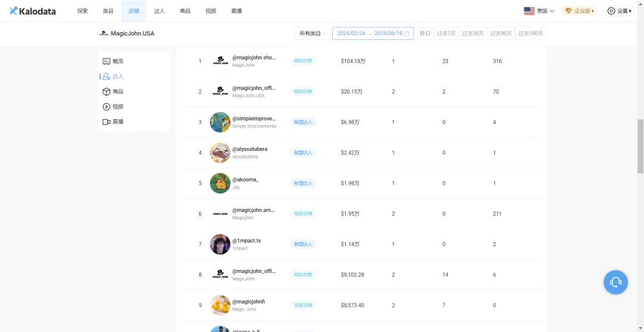Choose the 昨日 time range option

click(425, 33)
